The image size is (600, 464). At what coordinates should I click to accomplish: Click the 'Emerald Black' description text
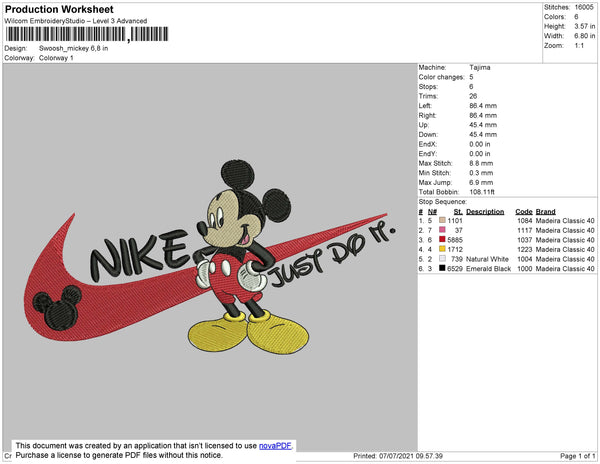click(488, 269)
